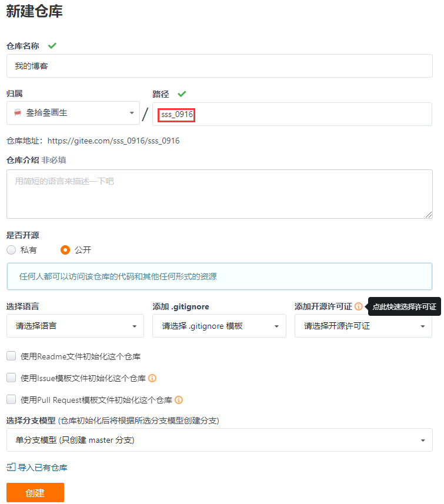This screenshot has height=504, width=444.
Task: Open the 请选择开源许可证 license dropdown
Action: click(363, 326)
